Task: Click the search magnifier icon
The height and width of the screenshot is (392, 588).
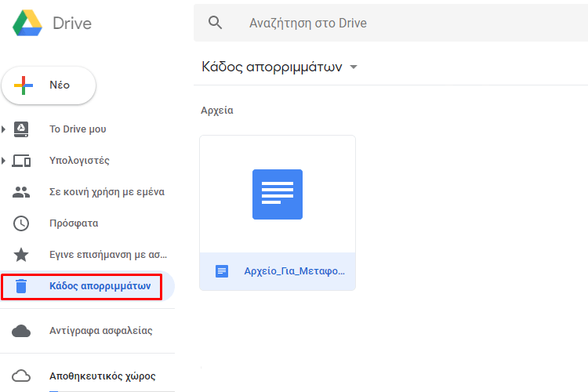Action: (216, 23)
